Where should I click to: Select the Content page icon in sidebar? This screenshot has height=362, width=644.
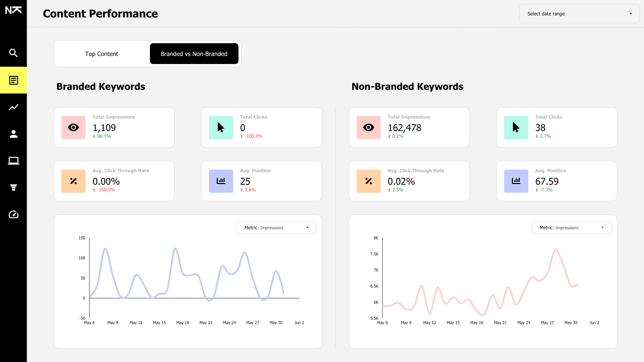click(x=13, y=80)
